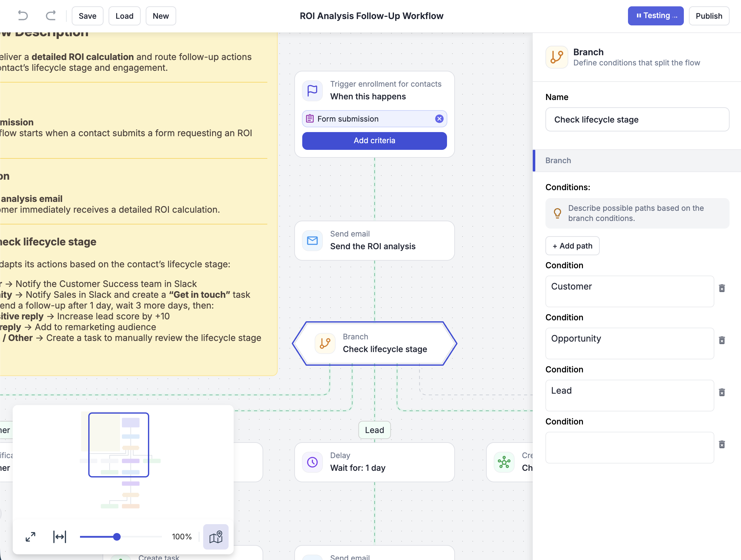This screenshot has height=560, width=741.
Task: Click the clock icon on the Delay node
Action: click(x=312, y=462)
